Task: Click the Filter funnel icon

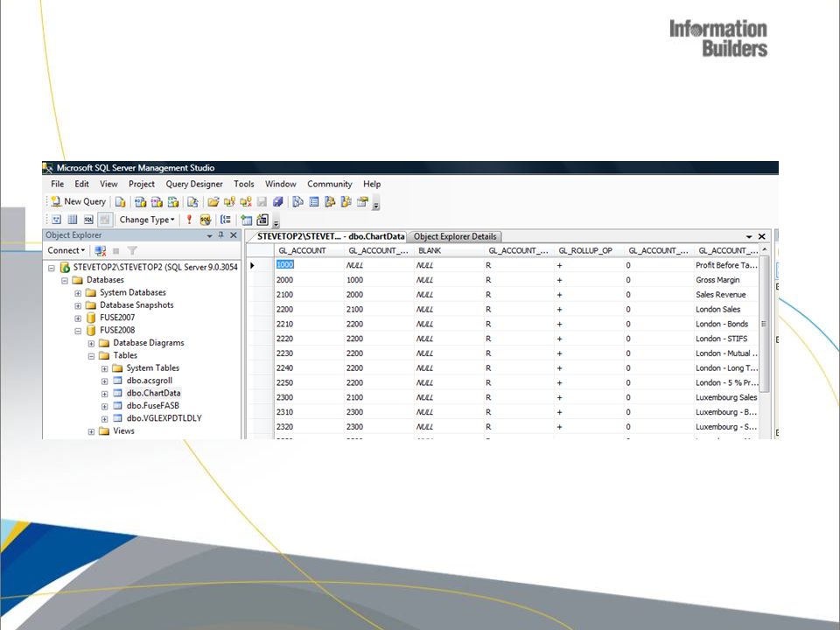Action: (132, 250)
